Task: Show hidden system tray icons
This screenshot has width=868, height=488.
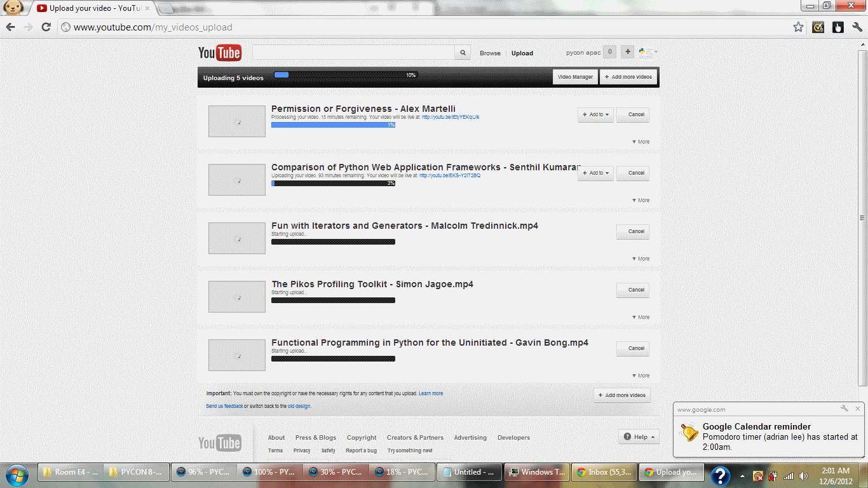Action: coord(742,475)
